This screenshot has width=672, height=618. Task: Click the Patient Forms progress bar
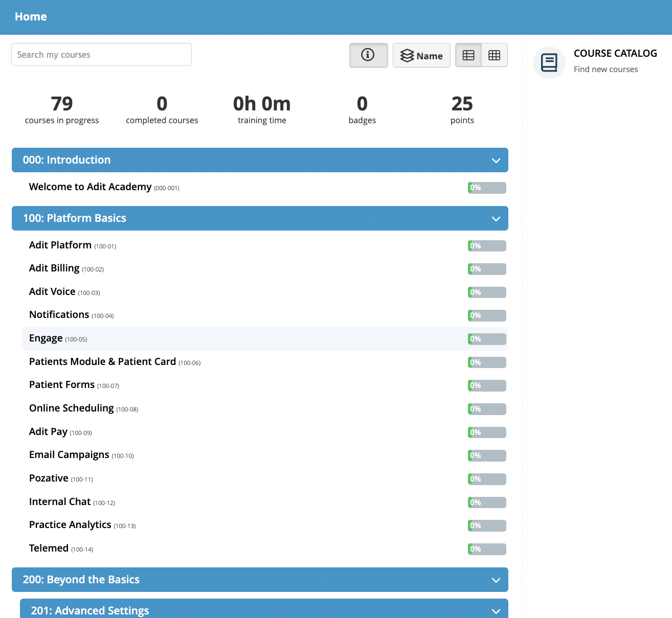(487, 385)
